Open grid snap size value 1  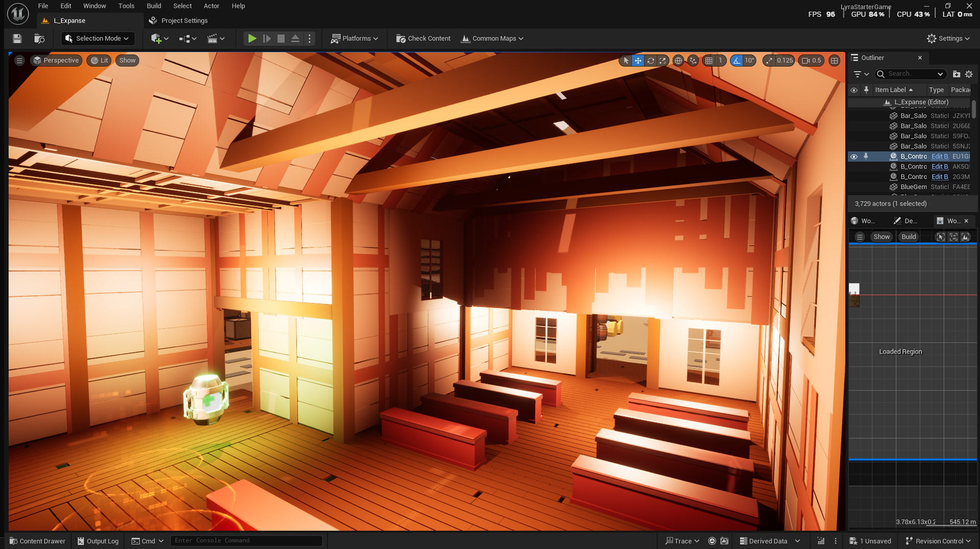click(720, 60)
